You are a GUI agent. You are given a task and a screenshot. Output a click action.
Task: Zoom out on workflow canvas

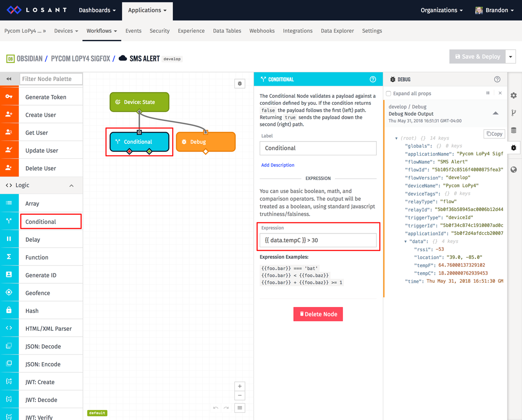[x=240, y=396]
